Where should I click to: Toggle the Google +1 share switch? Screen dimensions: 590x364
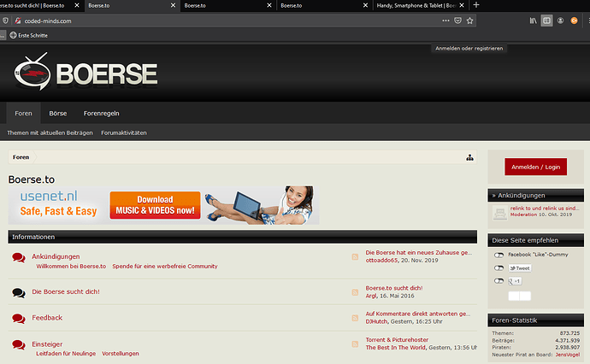[499, 281]
